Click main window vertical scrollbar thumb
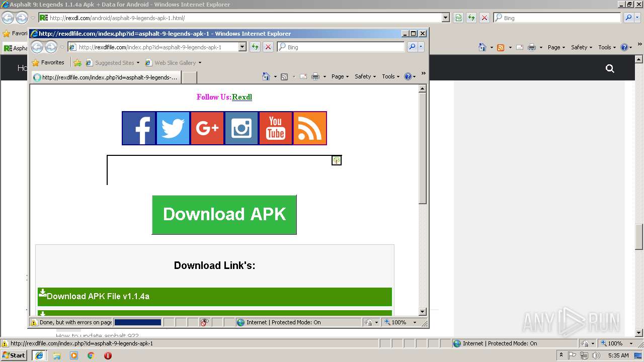 coord(639,237)
